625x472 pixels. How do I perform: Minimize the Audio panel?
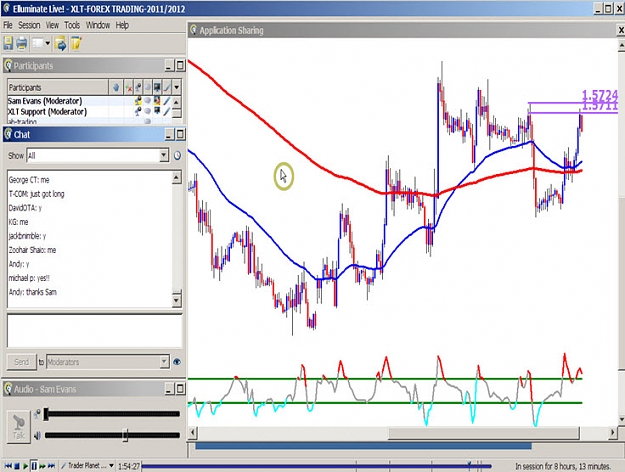coord(169,389)
